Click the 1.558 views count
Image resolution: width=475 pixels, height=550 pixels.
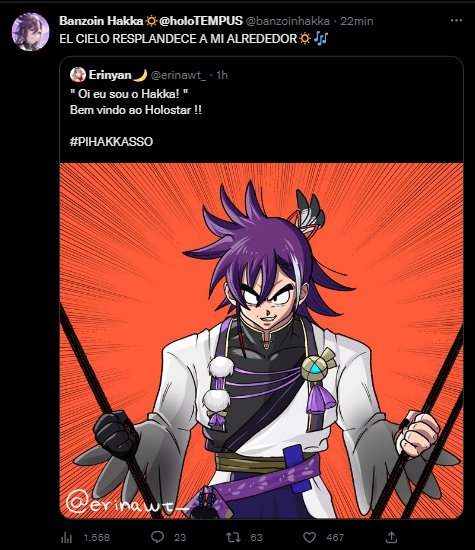point(96,537)
